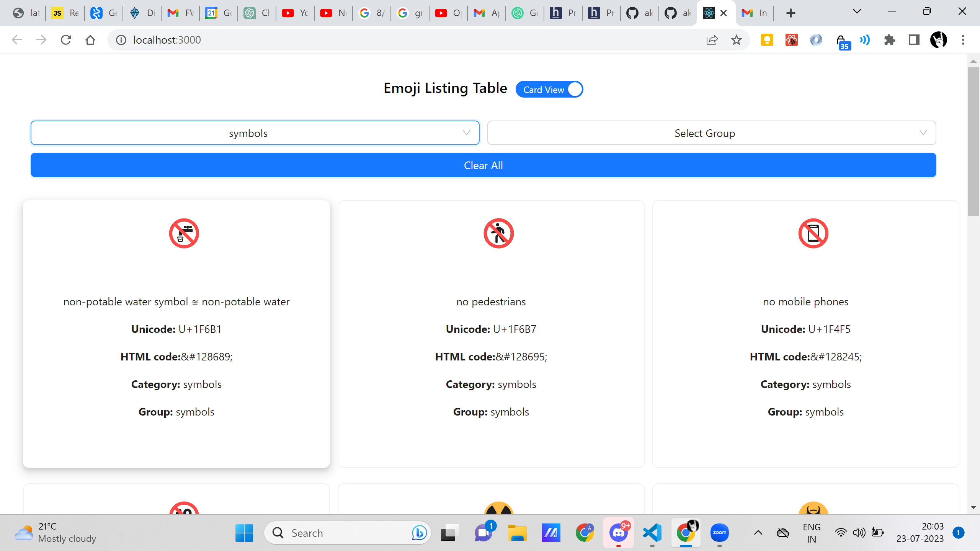Image resolution: width=980 pixels, height=551 pixels.
Task: Reload the page
Action: pos(66,40)
